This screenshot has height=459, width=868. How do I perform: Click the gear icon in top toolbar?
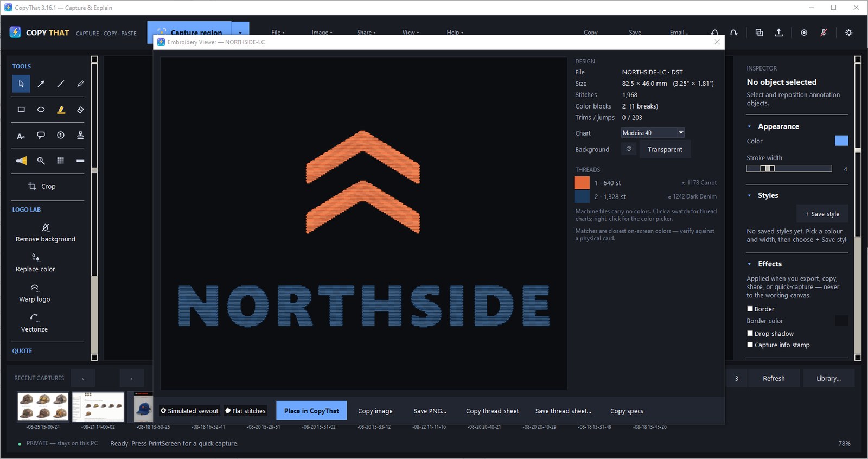click(849, 33)
